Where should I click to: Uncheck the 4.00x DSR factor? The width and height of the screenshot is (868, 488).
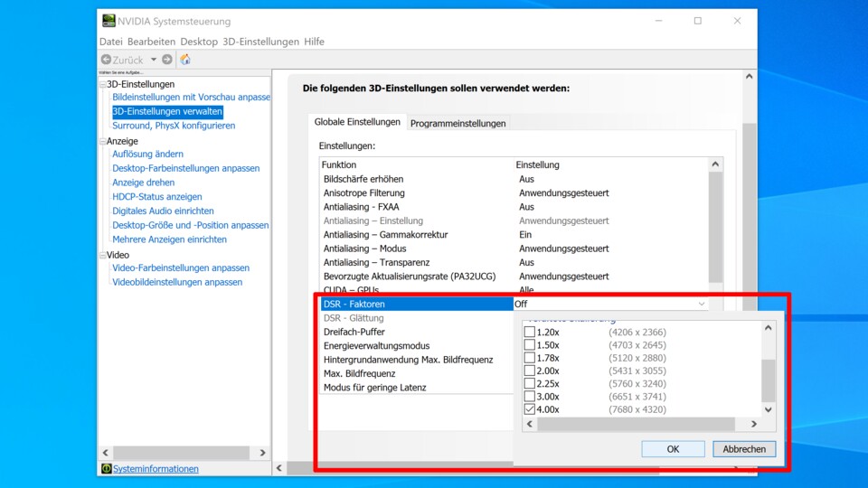[530, 409]
